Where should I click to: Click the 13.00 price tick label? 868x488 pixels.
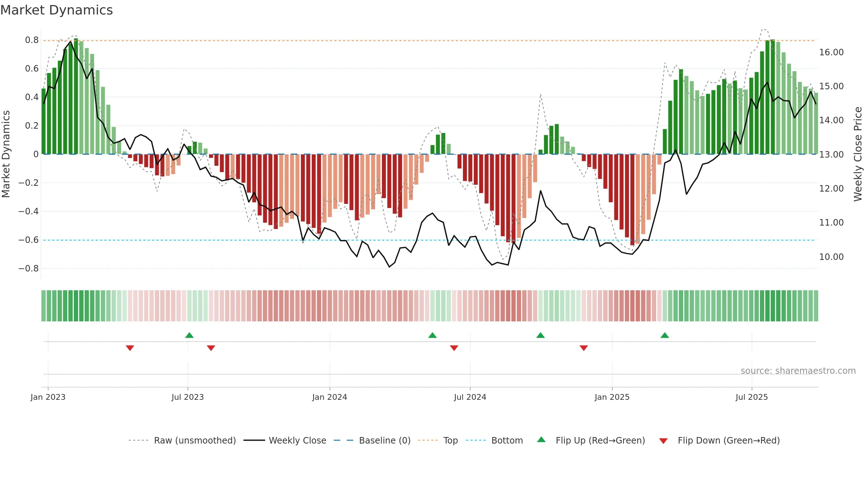(831, 154)
